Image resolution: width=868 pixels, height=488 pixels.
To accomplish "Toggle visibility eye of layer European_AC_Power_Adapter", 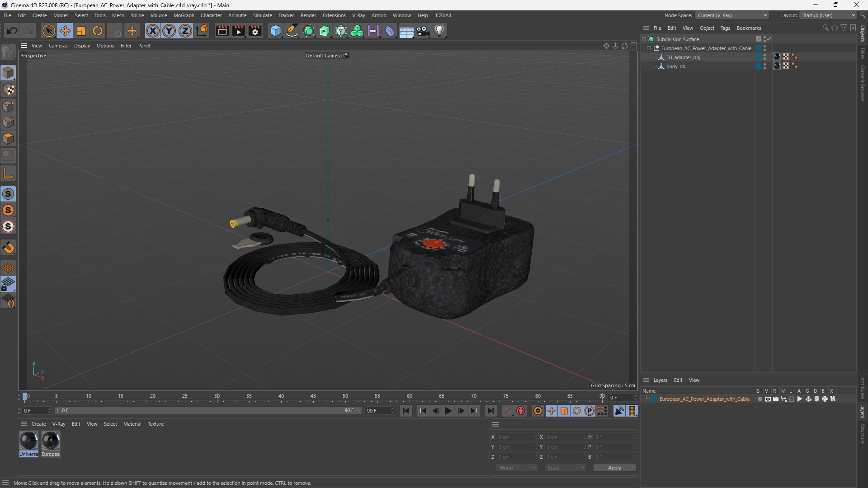I will (768, 399).
